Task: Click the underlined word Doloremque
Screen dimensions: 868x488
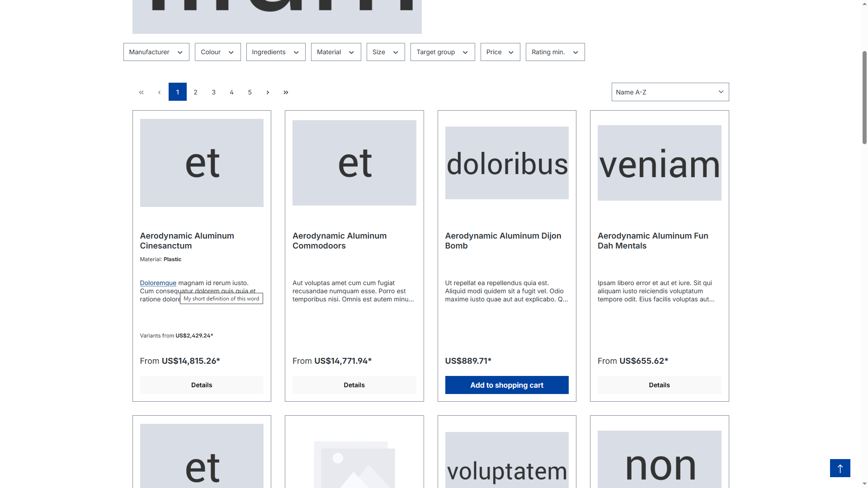Action: pos(158,283)
